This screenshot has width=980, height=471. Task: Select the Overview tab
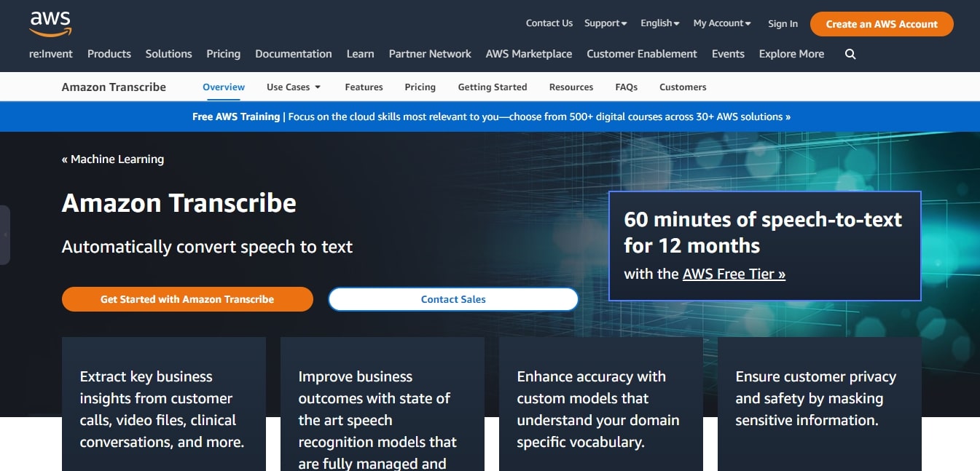pos(224,87)
